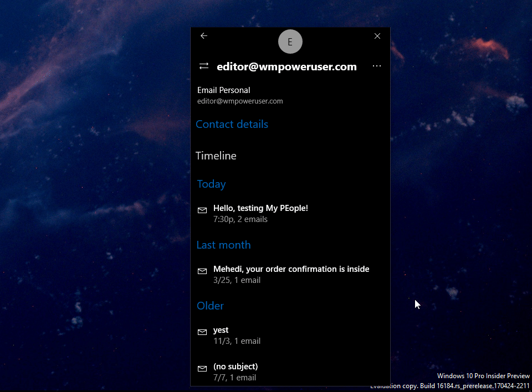Click the '11/3, 1 email' detail line
The height and width of the screenshot is (392, 532).
coord(237,341)
